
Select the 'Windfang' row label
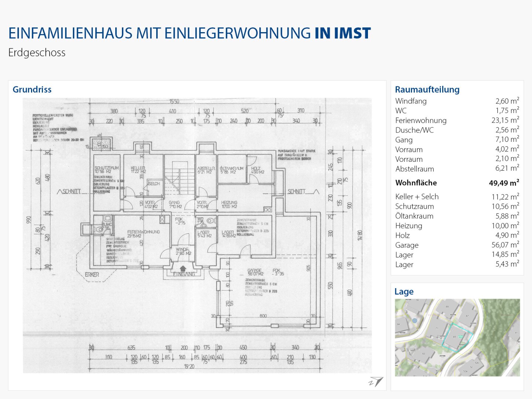coord(411,101)
